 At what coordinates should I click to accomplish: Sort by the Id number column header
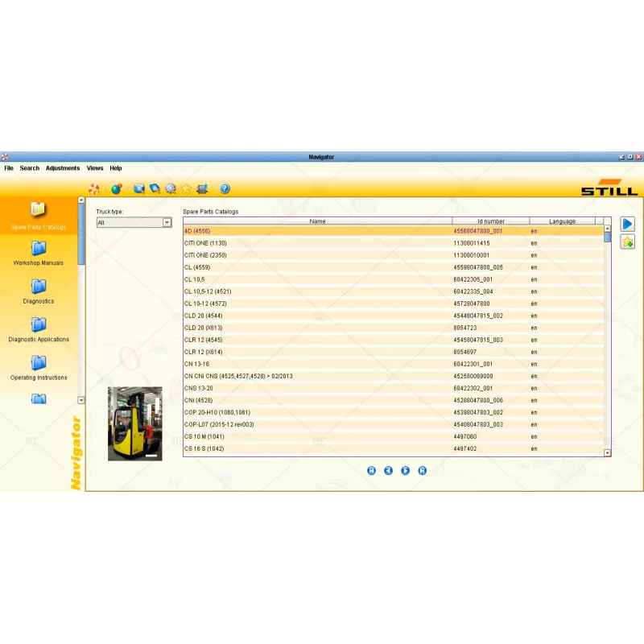[x=490, y=221]
